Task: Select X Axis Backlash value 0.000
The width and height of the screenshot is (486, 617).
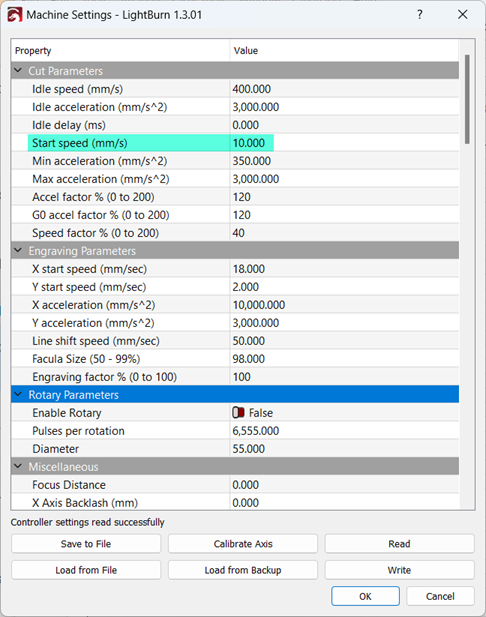Action: pos(246,503)
